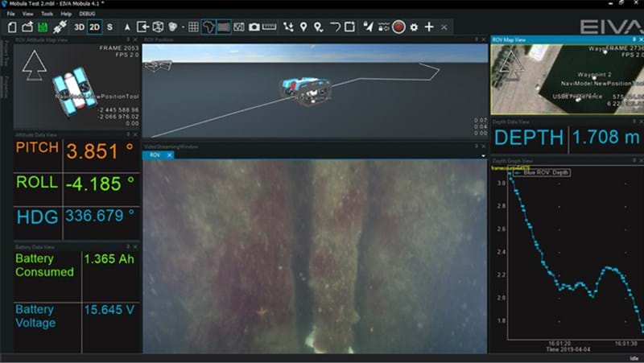Image resolution: width=644 pixels, height=363 pixels.
Task: Toggle the grid display button
Action: [x=192, y=27]
